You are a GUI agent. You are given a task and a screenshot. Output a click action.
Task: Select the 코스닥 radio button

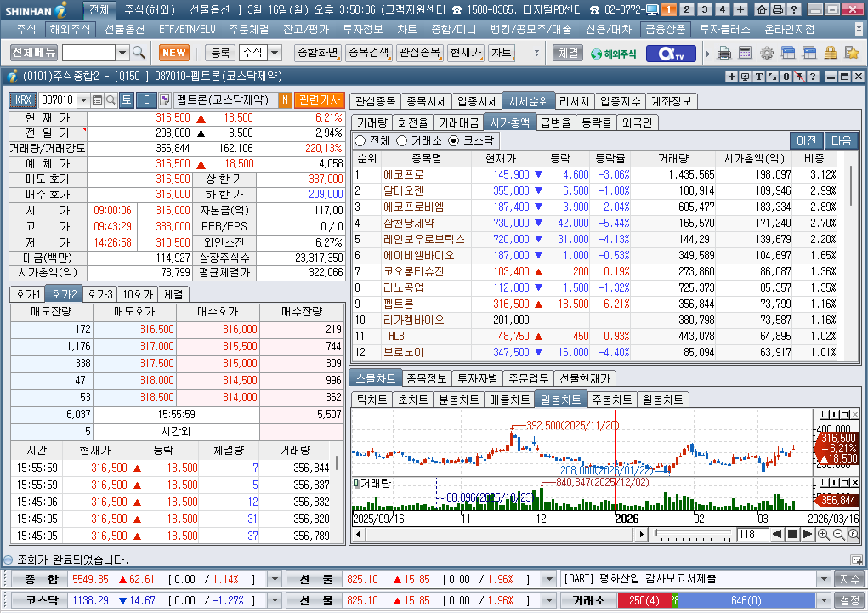[x=454, y=140]
